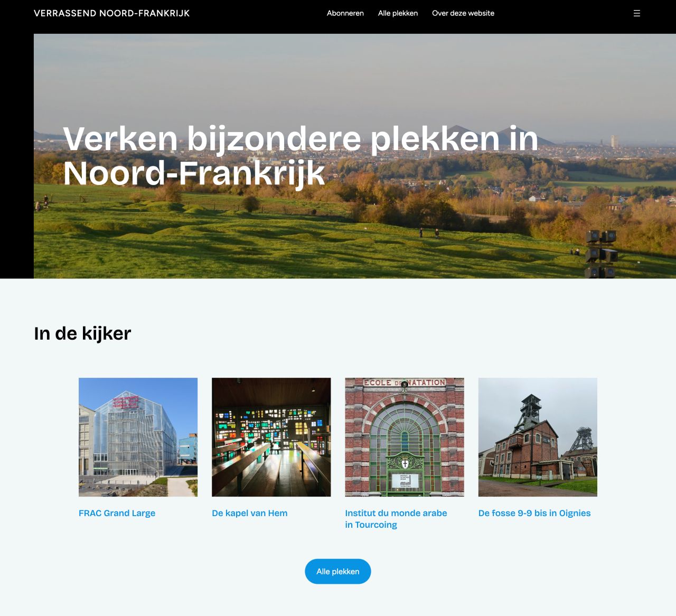Go to Over deze website page

click(463, 13)
